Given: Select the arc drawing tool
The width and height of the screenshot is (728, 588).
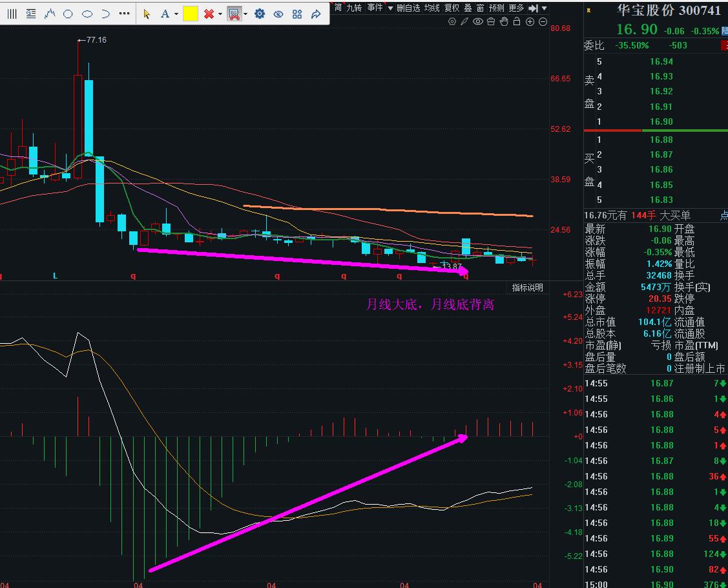Looking at the screenshot, I should pyautogui.click(x=105, y=14).
